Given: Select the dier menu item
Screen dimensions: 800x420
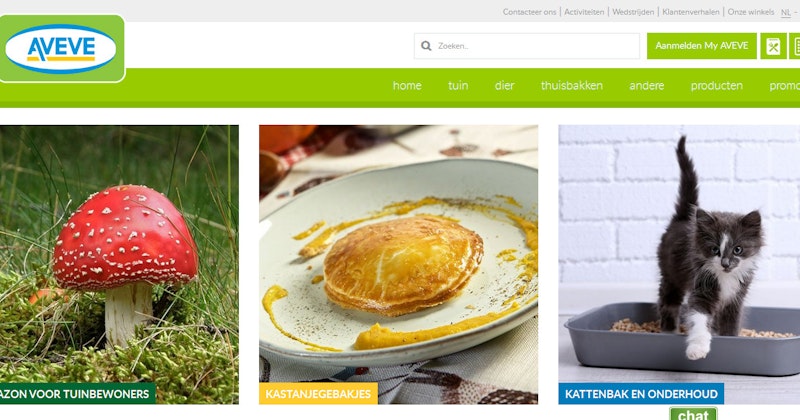Looking at the screenshot, I should 504,86.
